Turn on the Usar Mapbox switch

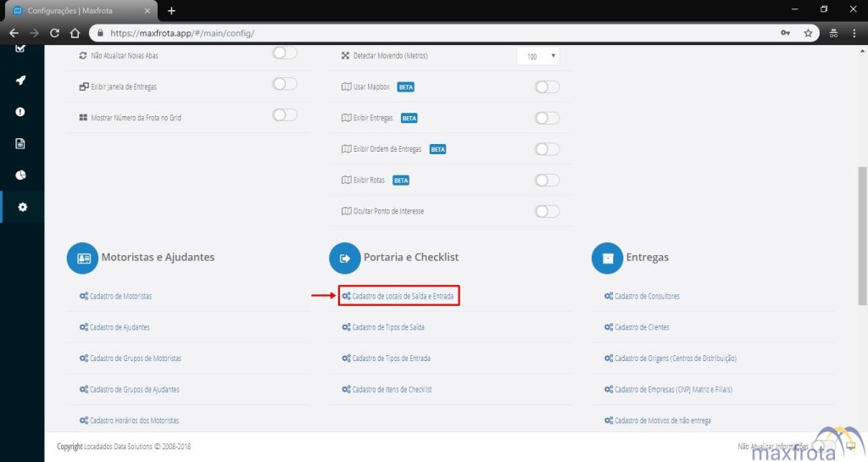coord(548,86)
